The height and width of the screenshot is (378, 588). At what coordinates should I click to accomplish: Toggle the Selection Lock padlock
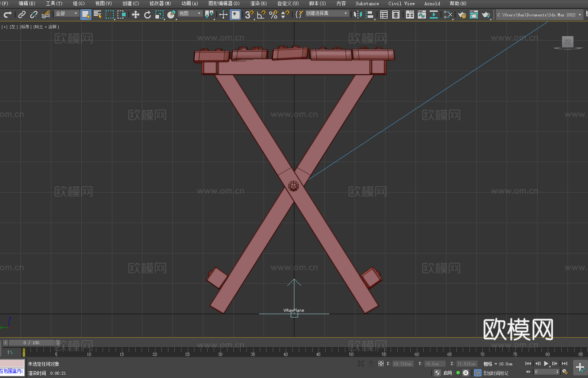click(371, 364)
